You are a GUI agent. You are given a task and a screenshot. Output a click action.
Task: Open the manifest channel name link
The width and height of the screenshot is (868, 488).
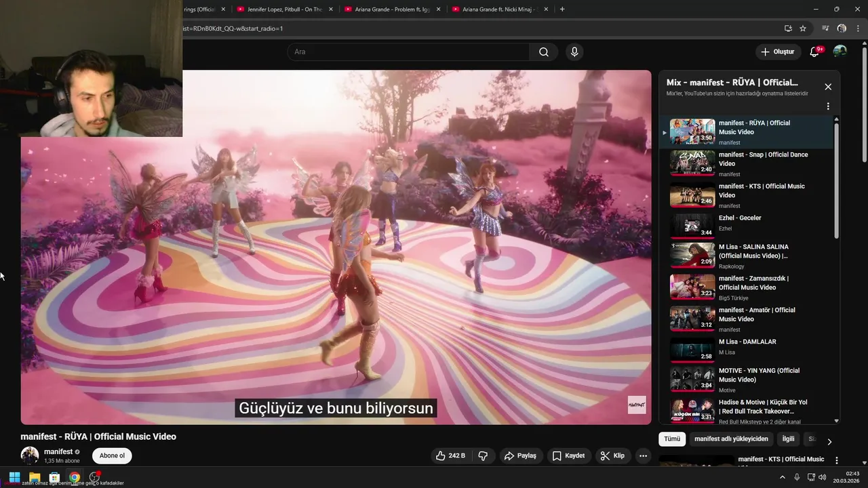(x=58, y=451)
